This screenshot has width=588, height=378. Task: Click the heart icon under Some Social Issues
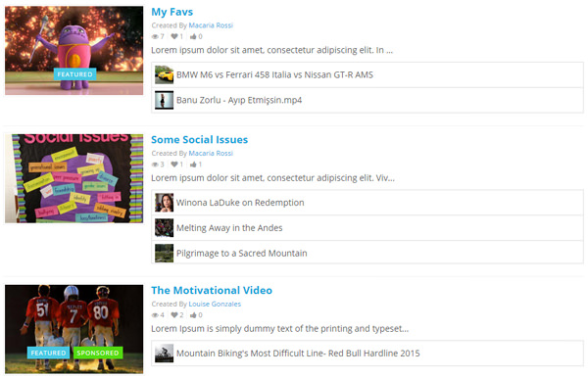pos(174,165)
